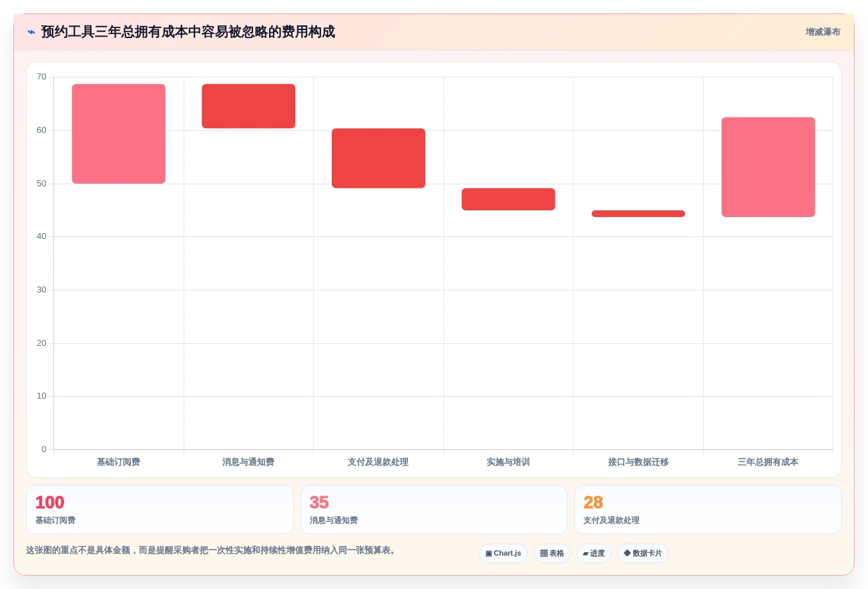
Task: Select the 消息与通知费 red bar
Action: tap(248, 106)
